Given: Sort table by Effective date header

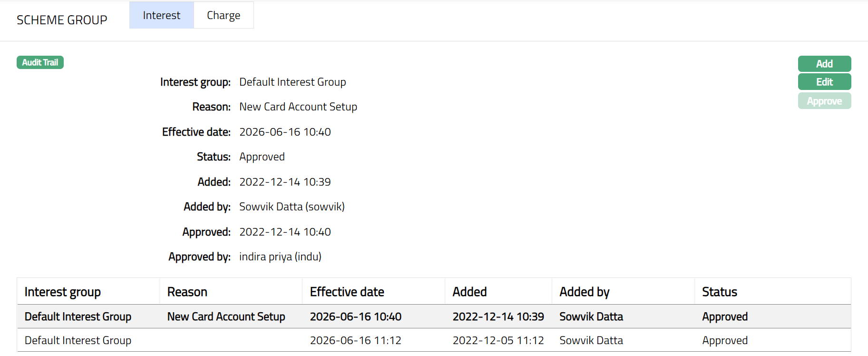Looking at the screenshot, I should (347, 292).
